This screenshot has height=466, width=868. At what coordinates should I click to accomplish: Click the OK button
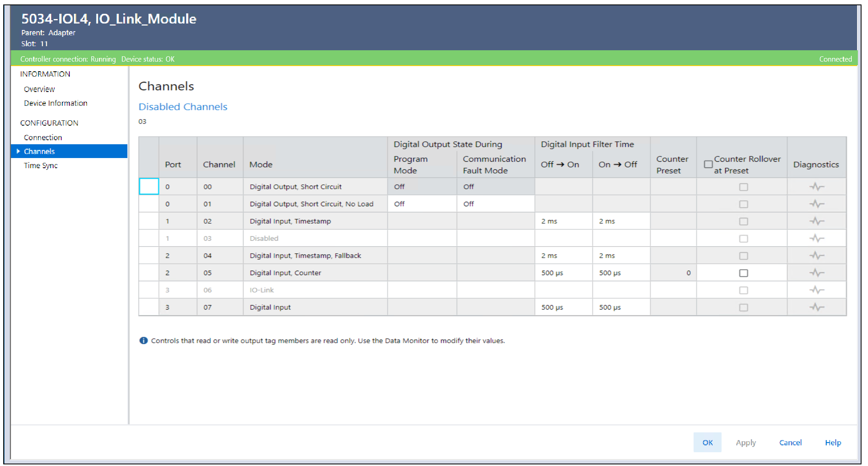(x=707, y=442)
